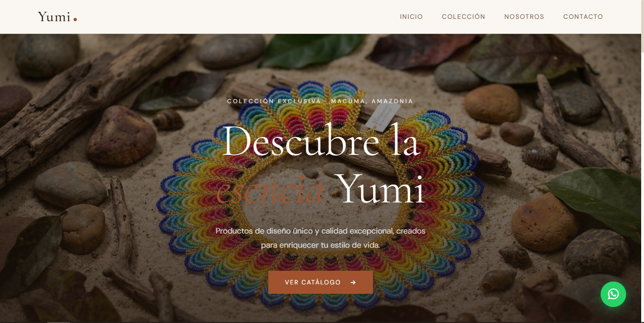Open the Contacto page link
644x323 pixels.
click(583, 16)
